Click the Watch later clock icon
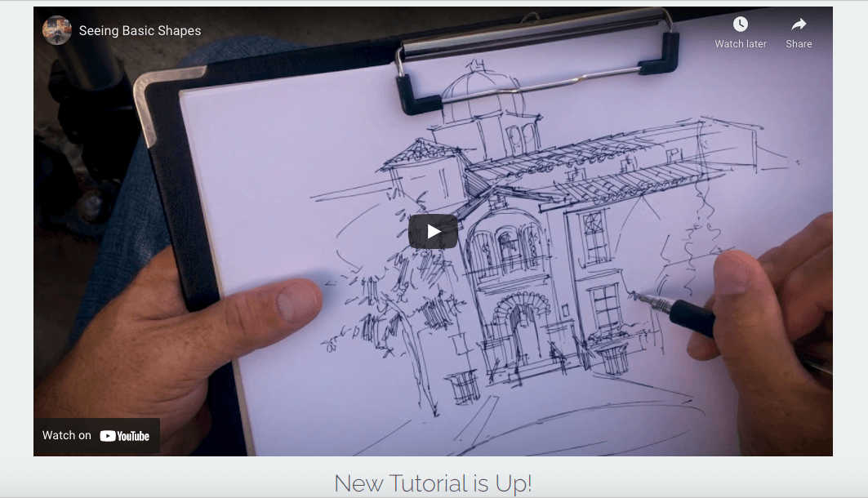The width and height of the screenshot is (868, 498). pyautogui.click(x=740, y=24)
